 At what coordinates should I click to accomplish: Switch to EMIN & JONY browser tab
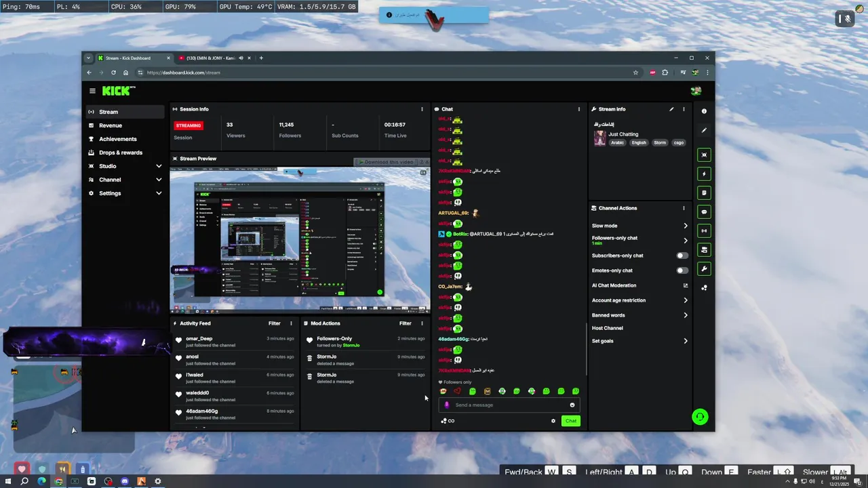pos(210,58)
